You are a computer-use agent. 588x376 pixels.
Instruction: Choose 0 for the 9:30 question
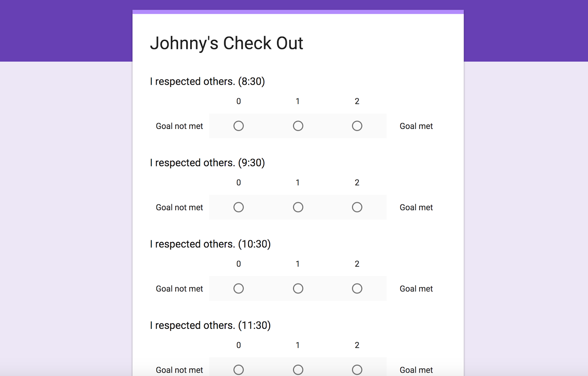coord(239,207)
